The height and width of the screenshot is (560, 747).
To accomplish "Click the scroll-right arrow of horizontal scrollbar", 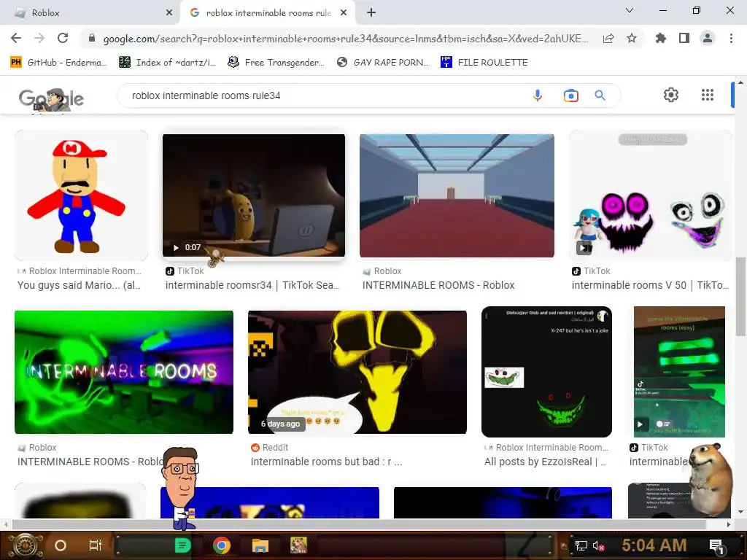I will (x=729, y=524).
